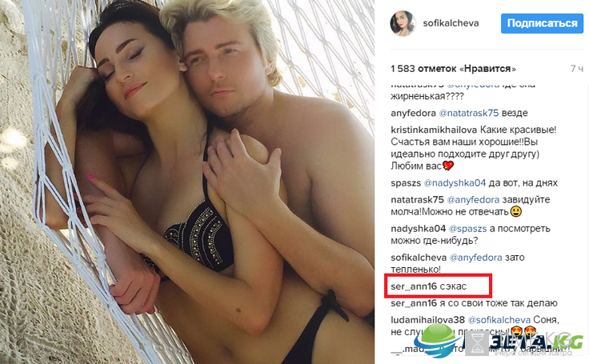Click the @anyfedora mention in sofikalcheva reply
The height and width of the screenshot is (364, 589).
[x=475, y=258]
